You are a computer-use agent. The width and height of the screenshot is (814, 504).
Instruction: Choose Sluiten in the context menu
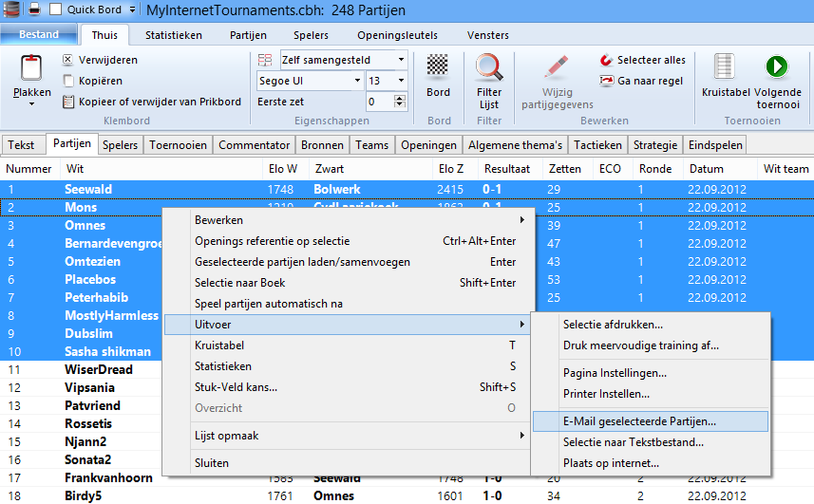pos(349,463)
